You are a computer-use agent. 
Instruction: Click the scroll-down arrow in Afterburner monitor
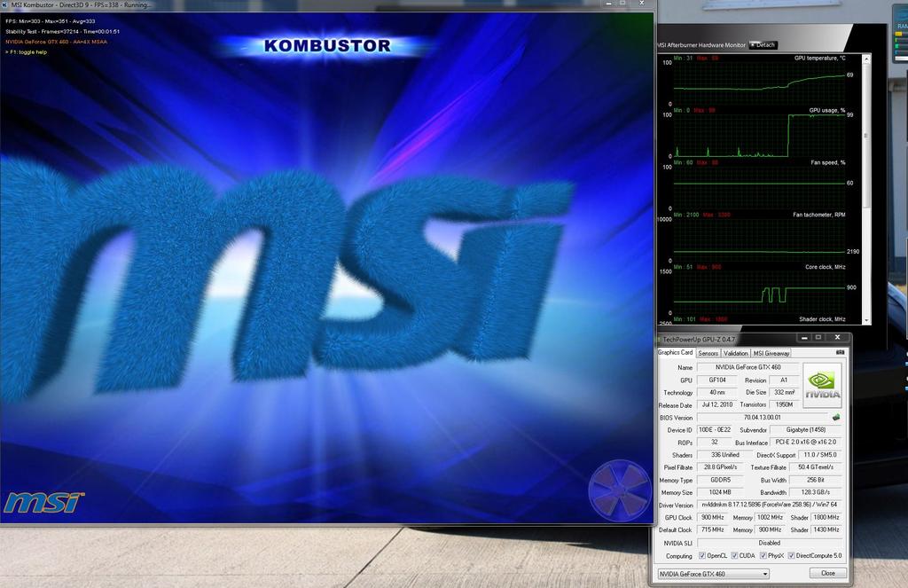click(866, 320)
